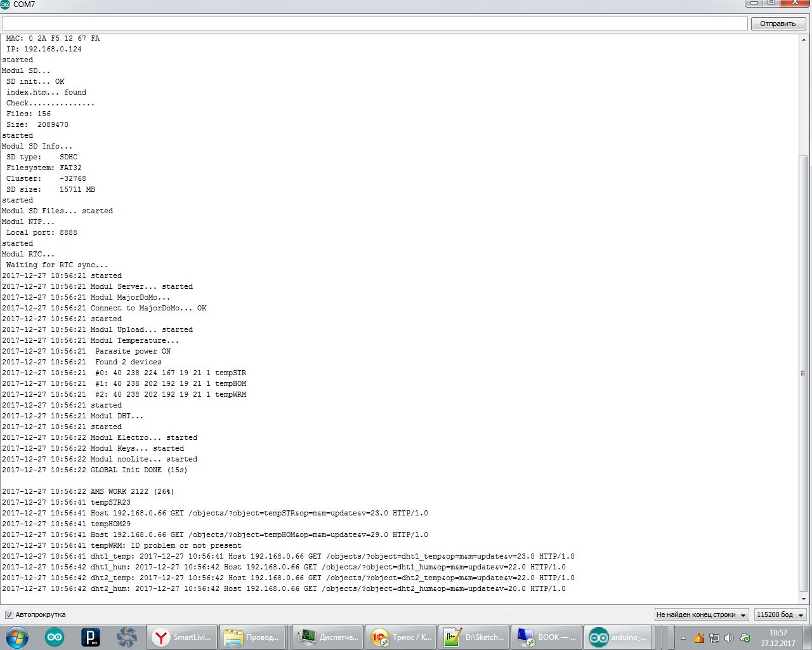Click the 'Modul Upload... started' line
812x650 pixels.
coord(98,329)
